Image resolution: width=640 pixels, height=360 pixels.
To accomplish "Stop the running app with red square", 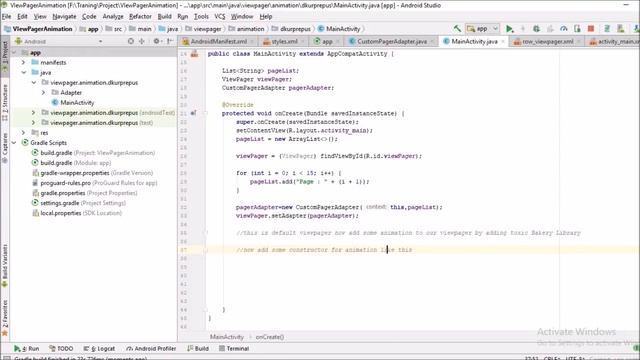I will (591, 29).
